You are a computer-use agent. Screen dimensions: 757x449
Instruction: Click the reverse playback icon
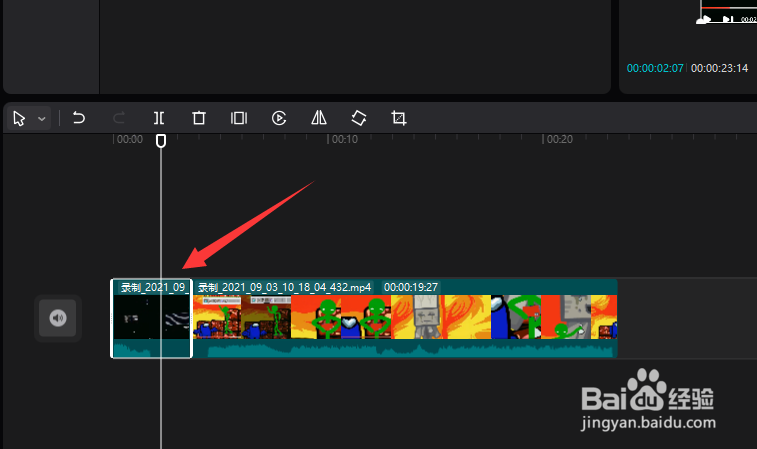279,118
